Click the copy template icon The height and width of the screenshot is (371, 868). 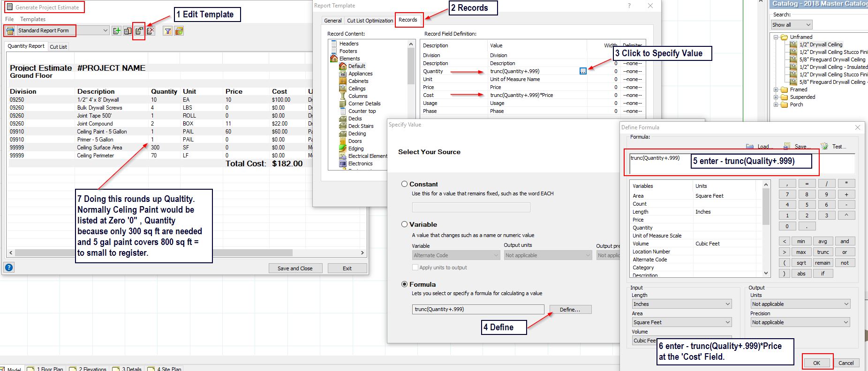[128, 31]
